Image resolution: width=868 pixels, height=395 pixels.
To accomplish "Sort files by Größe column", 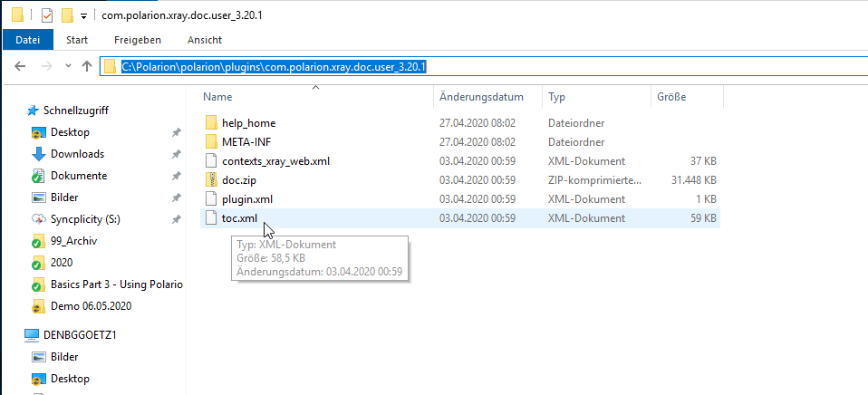I will 670,96.
